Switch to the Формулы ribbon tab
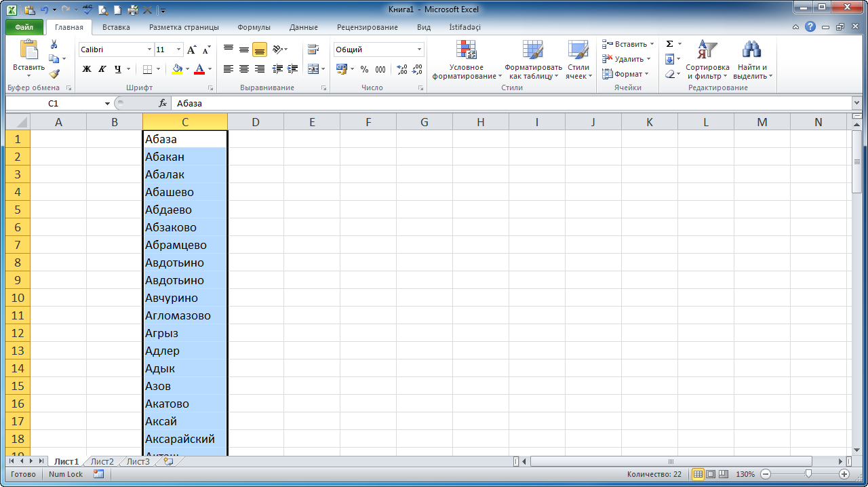The width and height of the screenshot is (868, 487). (x=254, y=27)
